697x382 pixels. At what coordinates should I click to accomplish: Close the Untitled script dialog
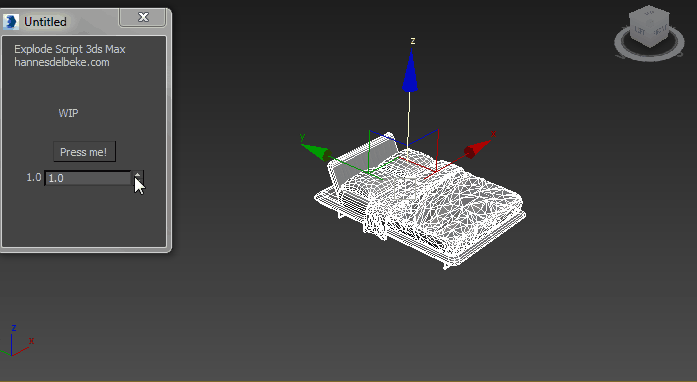[143, 17]
